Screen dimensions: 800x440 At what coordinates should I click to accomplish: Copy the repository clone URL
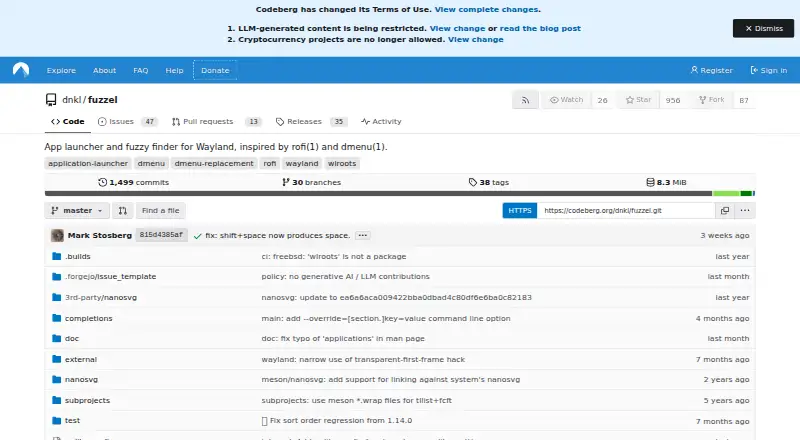pos(724,210)
